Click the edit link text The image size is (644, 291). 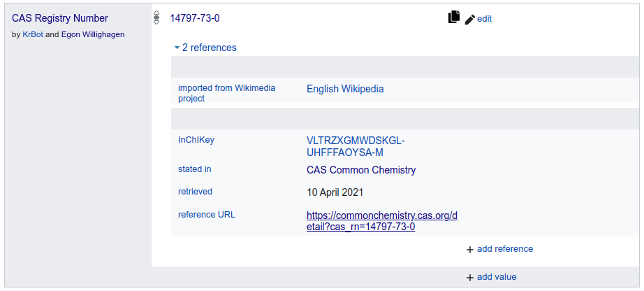pyautogui.click(x=484, y=19)
